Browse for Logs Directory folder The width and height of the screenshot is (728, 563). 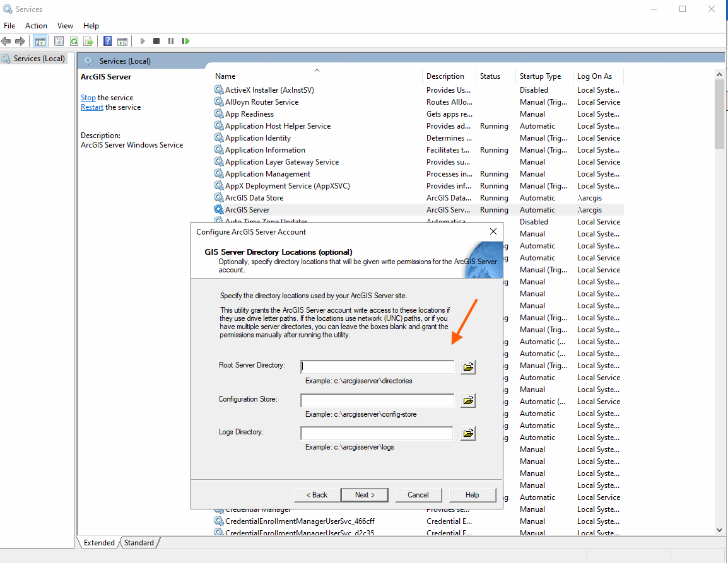click(467, 433)
